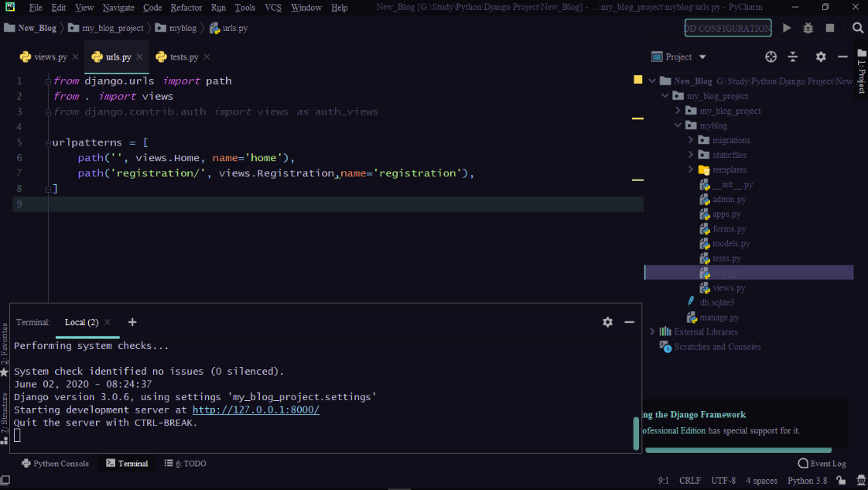Screen dimensions: 868x490
Task: Click the yellow inspection indicator square
Action: pos(637,80)
